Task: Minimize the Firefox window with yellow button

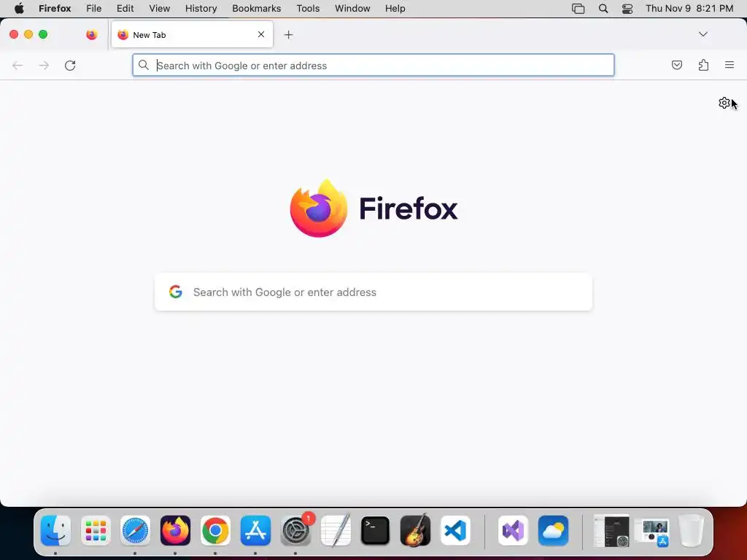Action: pyautogui.click(x=28, y=34)
